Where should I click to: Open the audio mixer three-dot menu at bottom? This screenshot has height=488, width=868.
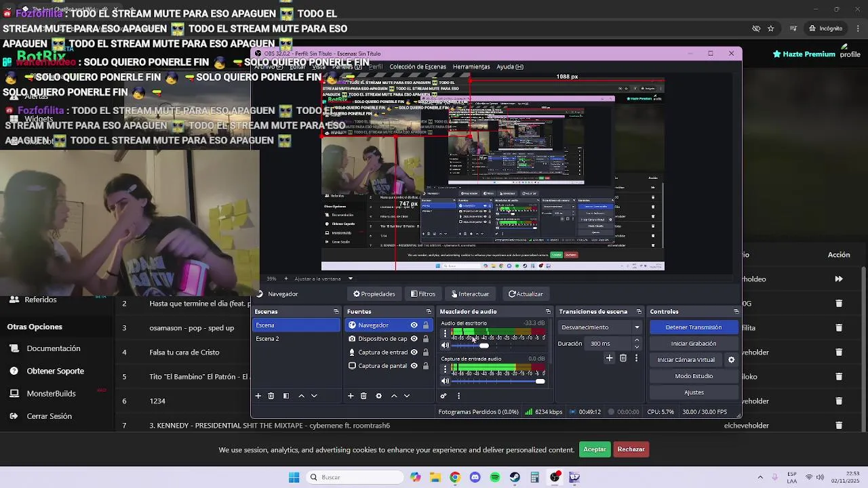pyautogui.click(x=458, y=396)
